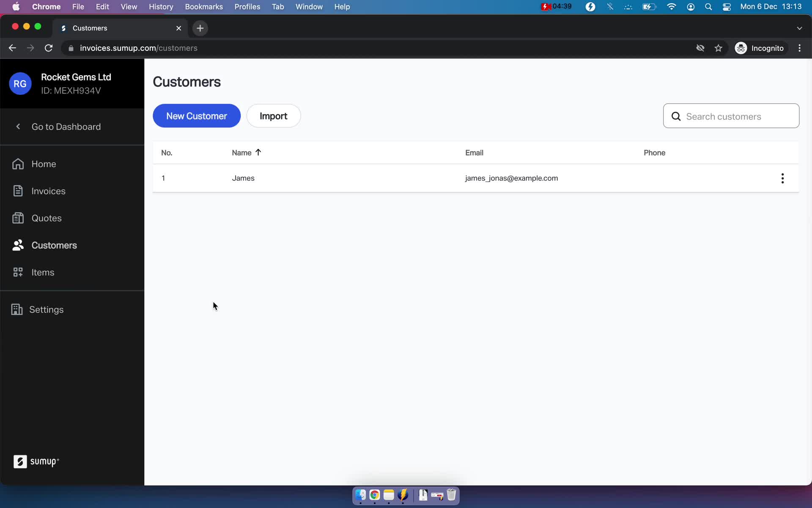Select the Customers sidebar icon
812x508 pixels.
(x=17, y=245)
